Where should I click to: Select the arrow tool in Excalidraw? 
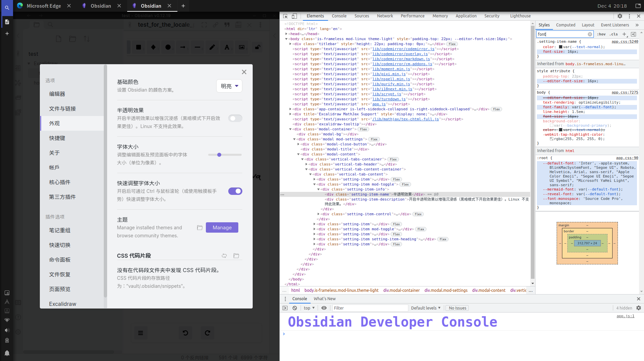pyautogui.click(x=182, y=47)
